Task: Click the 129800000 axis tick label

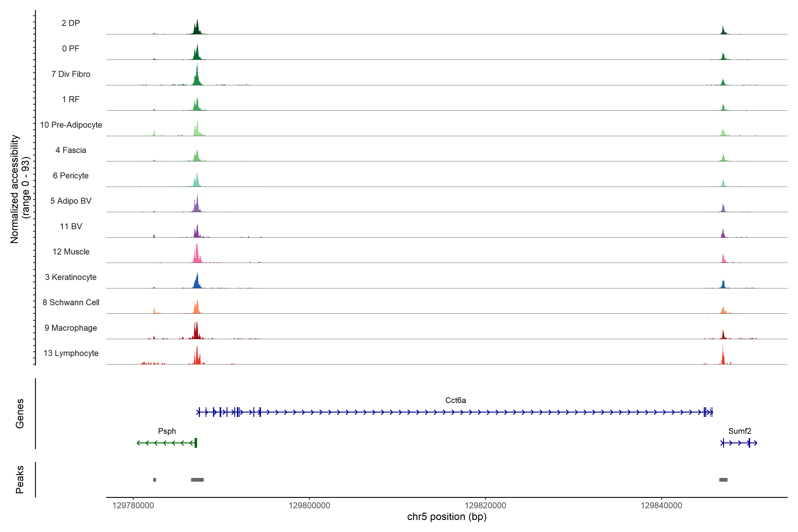Action: (309, 506)
